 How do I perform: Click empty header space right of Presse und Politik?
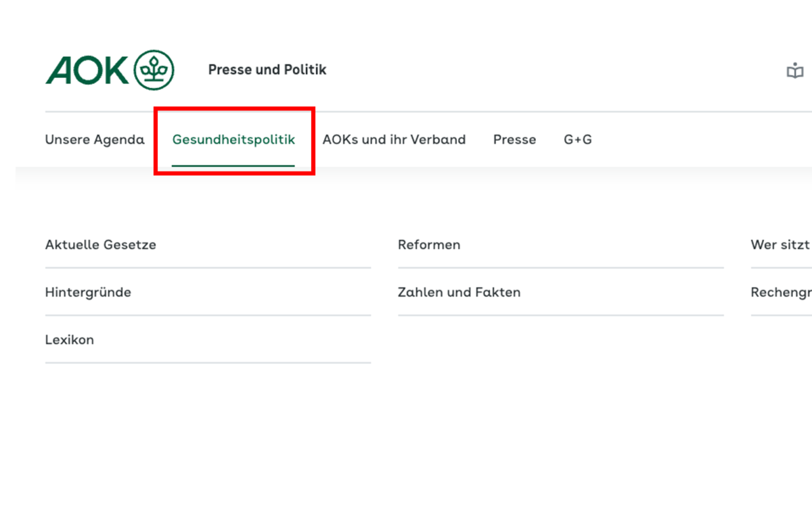[x=541, y=70]
